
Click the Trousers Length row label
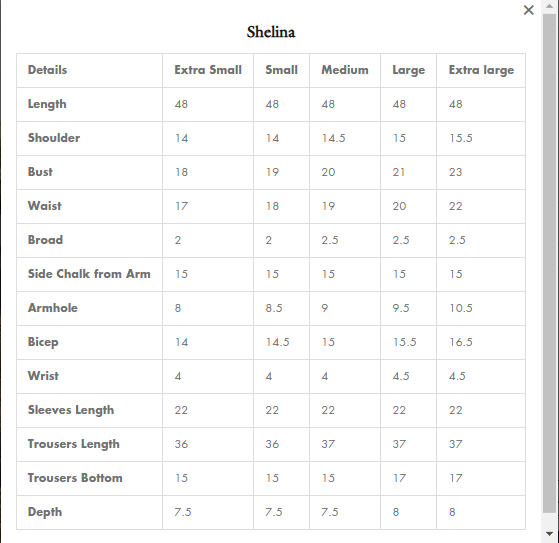click(x=74, y=444)
